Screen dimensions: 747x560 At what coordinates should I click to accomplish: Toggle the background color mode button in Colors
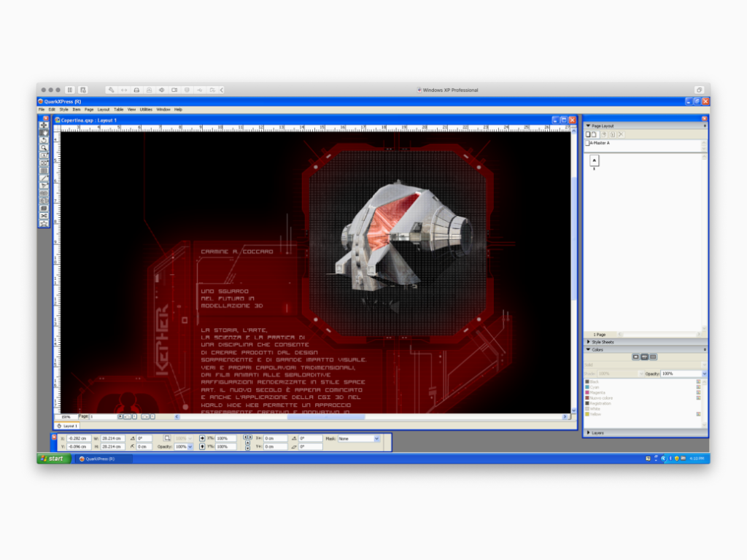[653, 357]
